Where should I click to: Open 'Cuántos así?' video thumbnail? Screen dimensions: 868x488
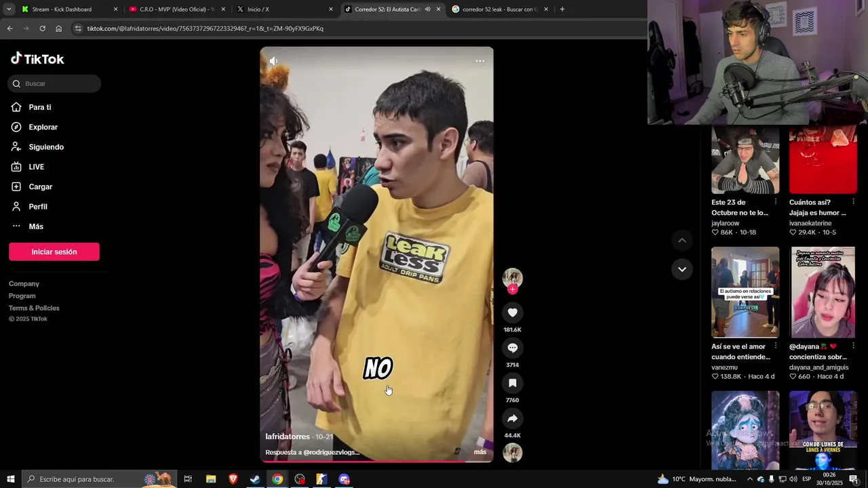(823, 160)
